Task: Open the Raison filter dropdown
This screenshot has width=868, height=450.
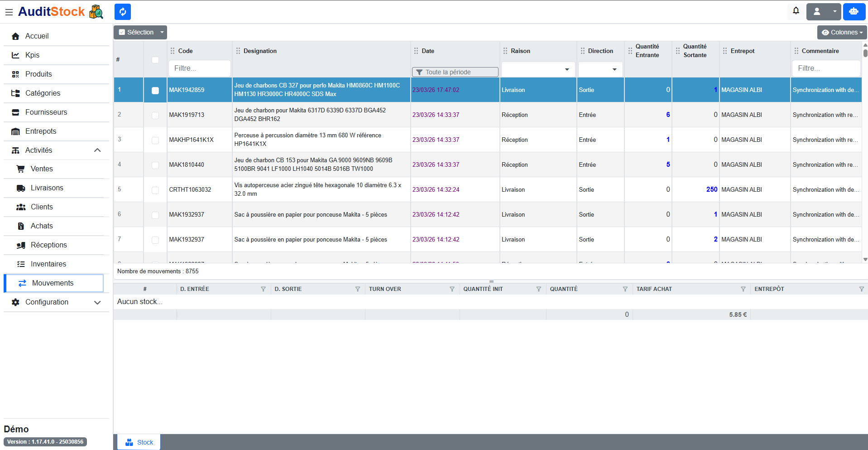Action: (x=538, y=69)
